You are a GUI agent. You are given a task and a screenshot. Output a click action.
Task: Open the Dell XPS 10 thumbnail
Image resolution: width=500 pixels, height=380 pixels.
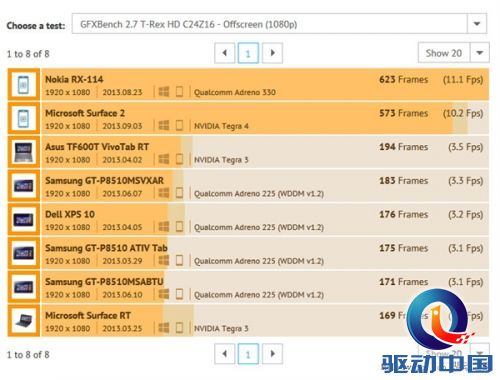pos(23,219)
